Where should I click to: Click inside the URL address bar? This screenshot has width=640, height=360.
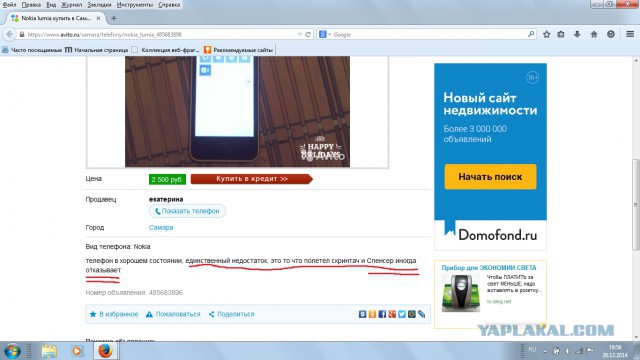click(x=159, y=35)
